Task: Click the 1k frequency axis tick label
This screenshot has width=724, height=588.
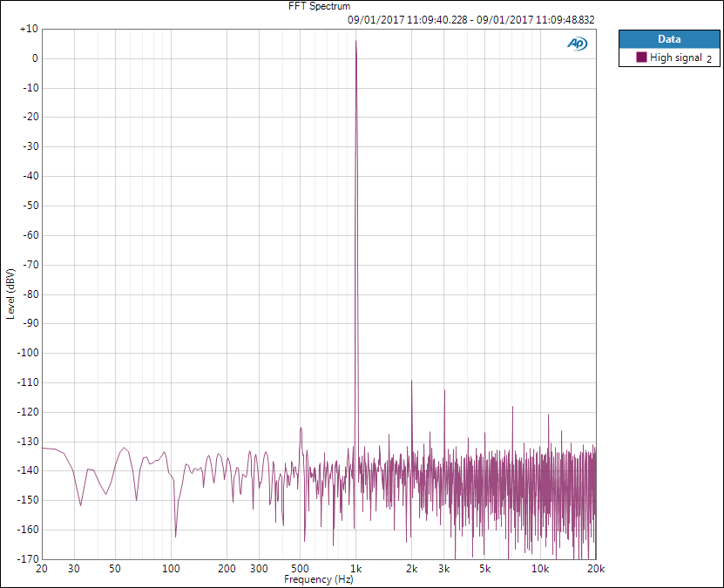Action: tap(355, 569)
